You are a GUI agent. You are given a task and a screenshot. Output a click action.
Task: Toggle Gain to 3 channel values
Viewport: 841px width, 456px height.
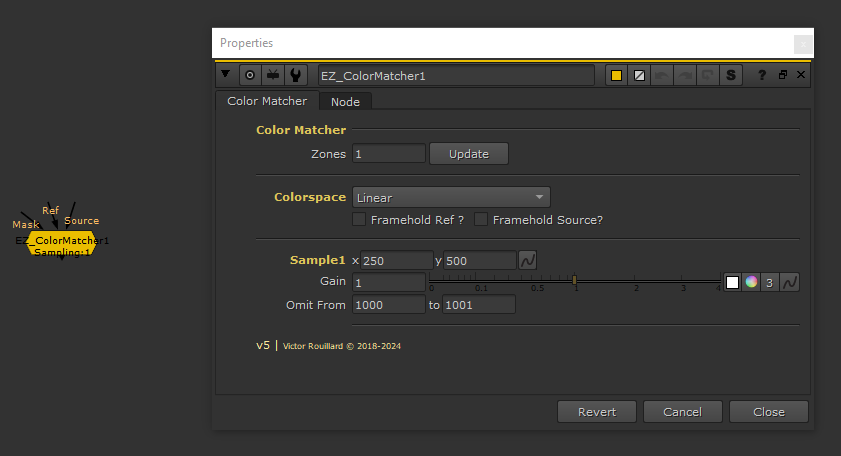[x=770, y=283]
